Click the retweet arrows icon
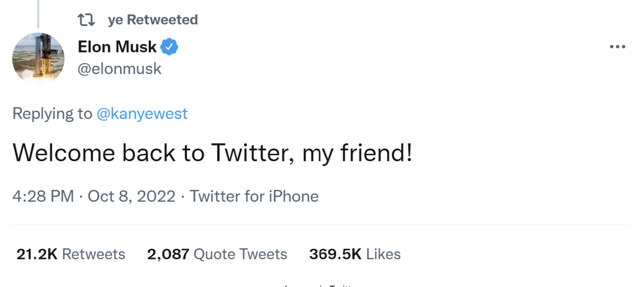 (x=85, y=20)
